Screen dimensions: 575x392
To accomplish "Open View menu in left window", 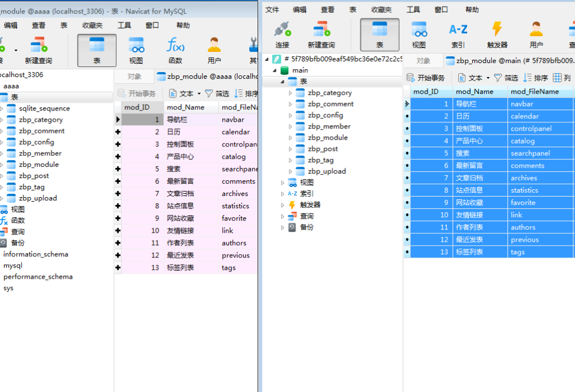I will click(39, 25).
